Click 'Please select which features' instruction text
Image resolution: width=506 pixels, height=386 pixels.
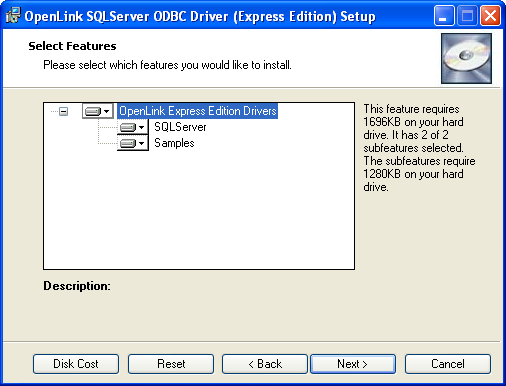click(x=167, y=65)
